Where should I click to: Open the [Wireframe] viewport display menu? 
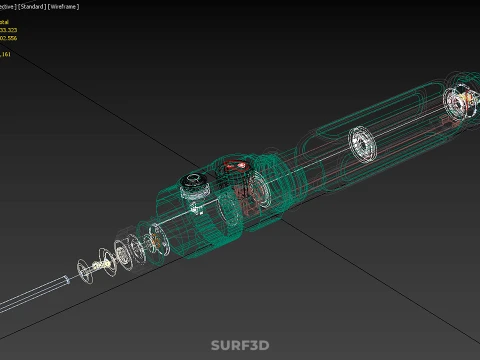click(x=63, y=7)
